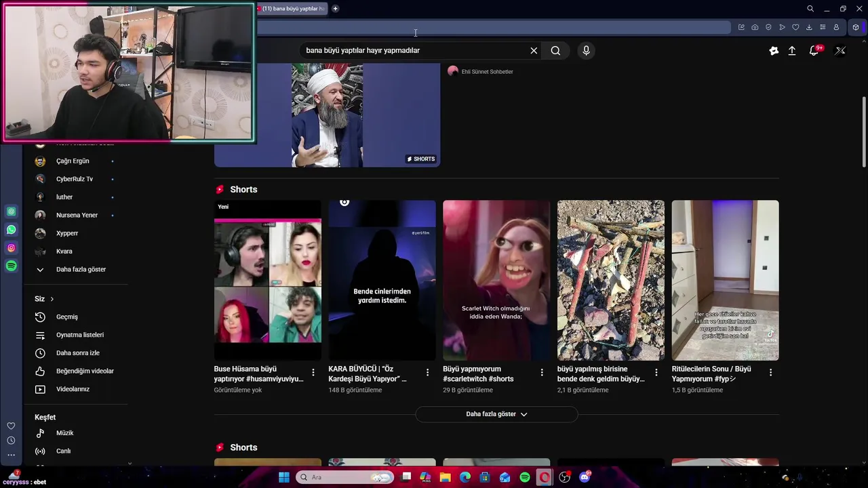Open YouTube notifications bell

click(814, 50)
